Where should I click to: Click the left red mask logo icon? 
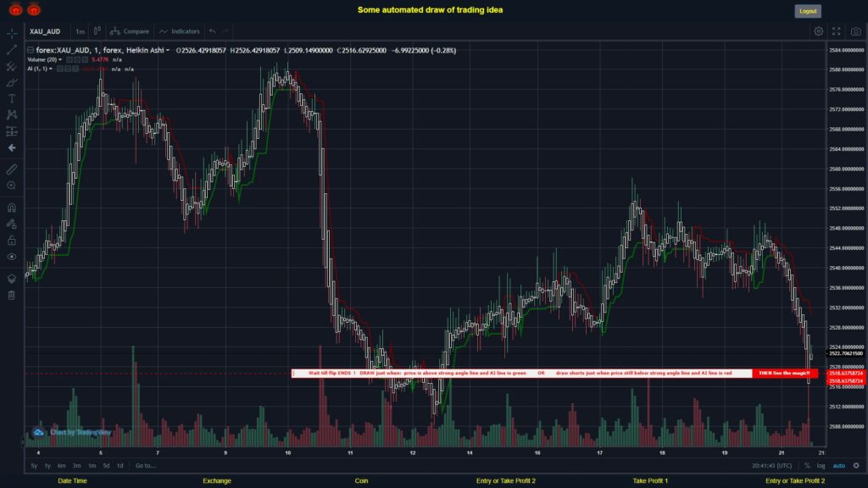(x=15, y=9)
